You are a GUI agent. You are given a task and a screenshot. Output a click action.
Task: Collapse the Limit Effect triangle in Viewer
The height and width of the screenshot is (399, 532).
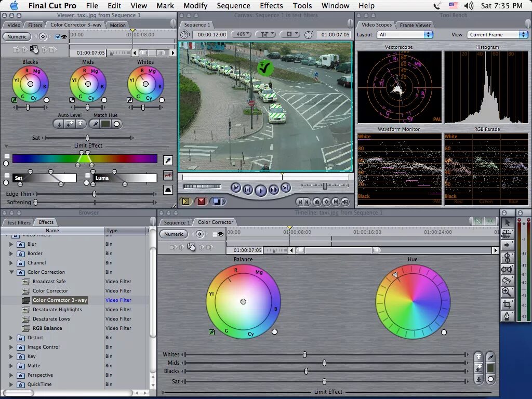click(6, 146)
